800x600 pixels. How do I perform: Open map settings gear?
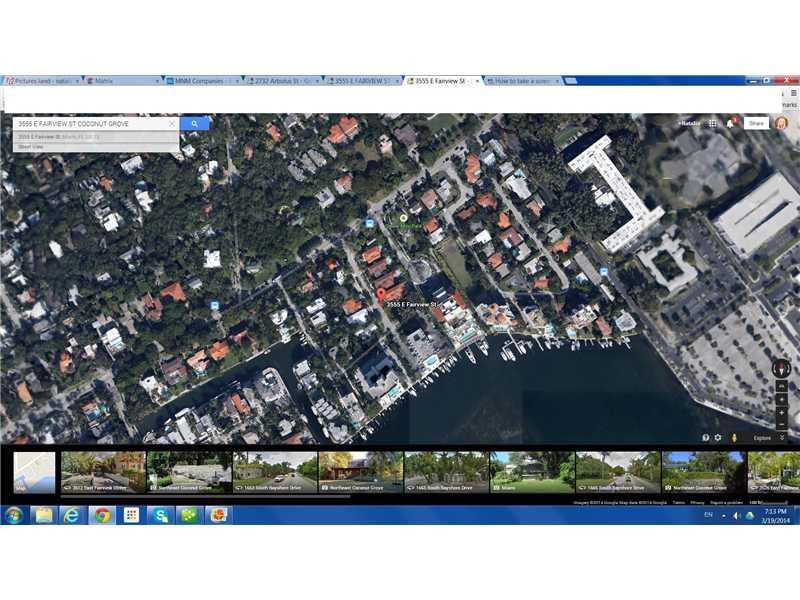[x=718, y=437]
